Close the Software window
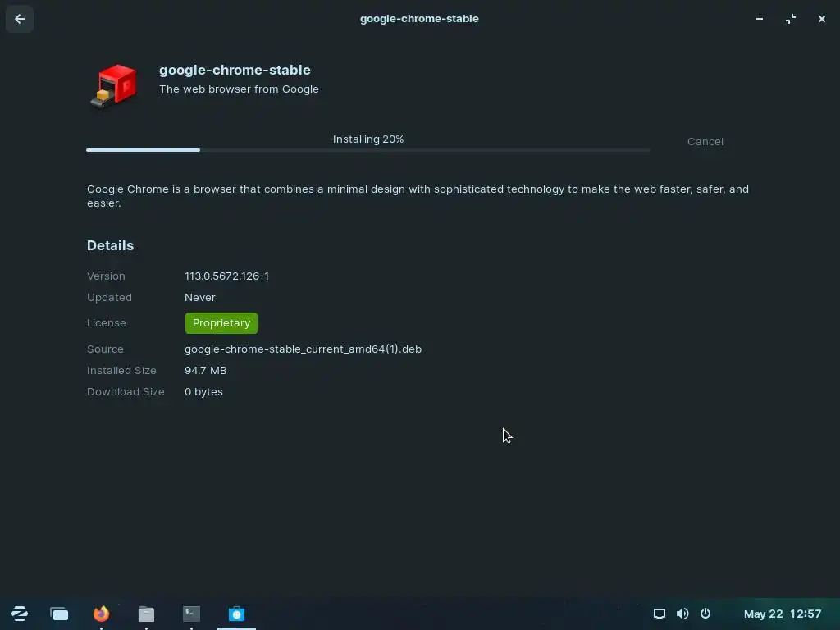This screenshot has height=630, width=840. point(822,19)
